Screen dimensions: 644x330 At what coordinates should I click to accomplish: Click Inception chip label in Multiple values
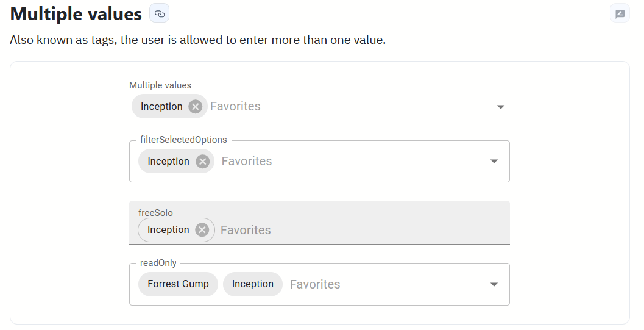point(161,107)
